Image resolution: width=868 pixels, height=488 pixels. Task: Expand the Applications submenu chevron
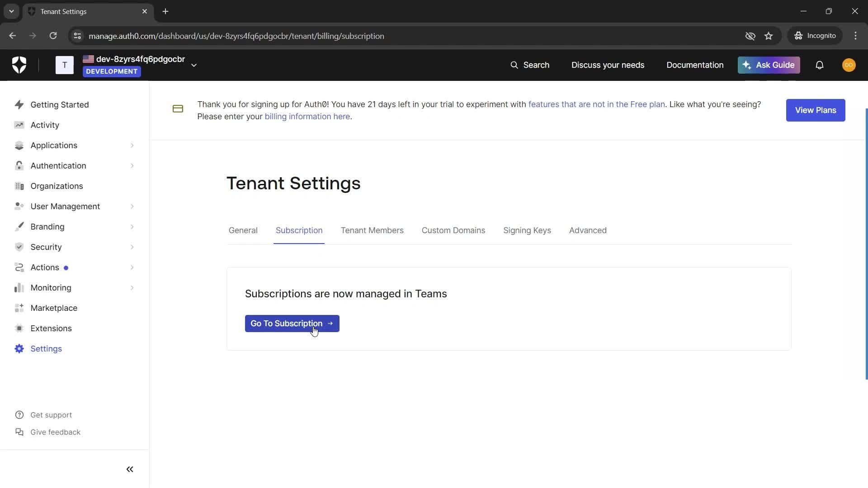(x=132, y=145)
